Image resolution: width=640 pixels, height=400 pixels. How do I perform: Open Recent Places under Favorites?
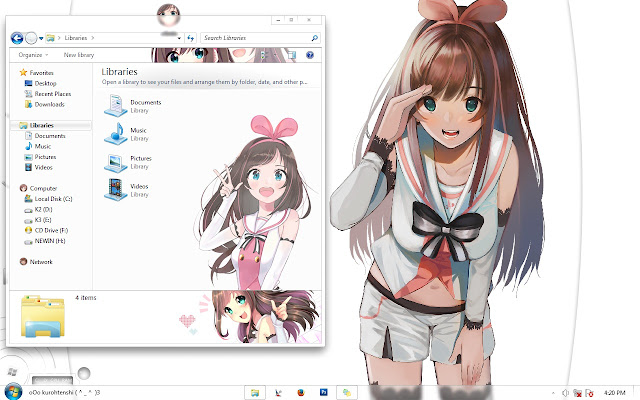[x=53, y=94]
